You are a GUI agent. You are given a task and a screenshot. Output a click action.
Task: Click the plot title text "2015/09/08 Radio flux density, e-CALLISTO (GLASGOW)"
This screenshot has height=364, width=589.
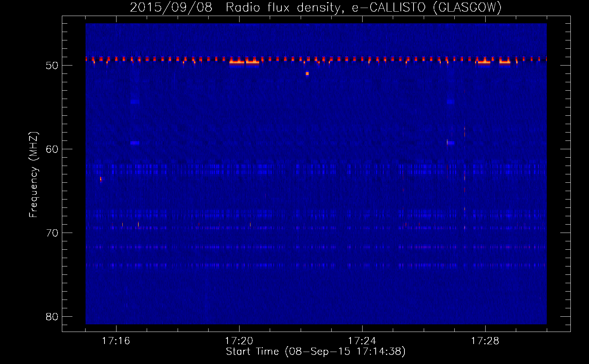tap(316, 7)
